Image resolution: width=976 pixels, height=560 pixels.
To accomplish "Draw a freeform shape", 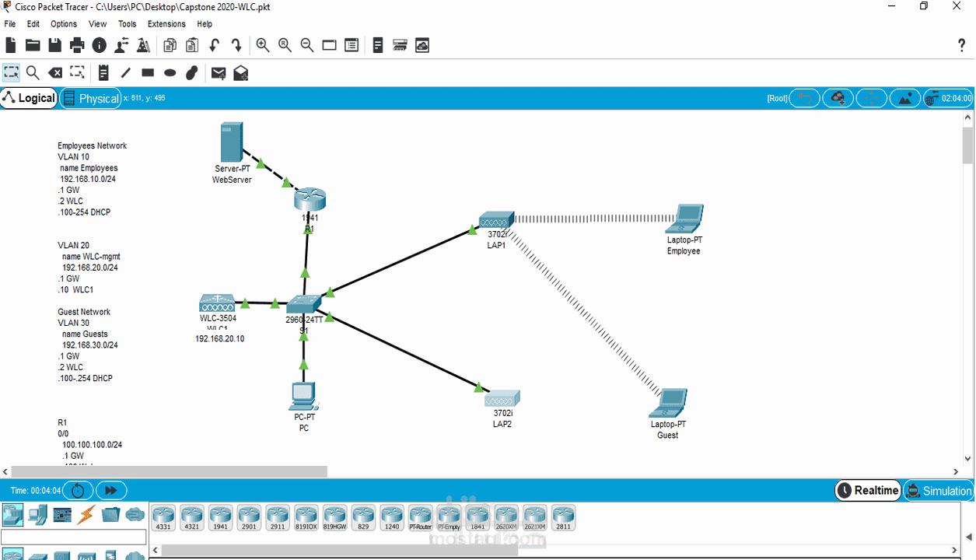I will (x=192, y=72).
